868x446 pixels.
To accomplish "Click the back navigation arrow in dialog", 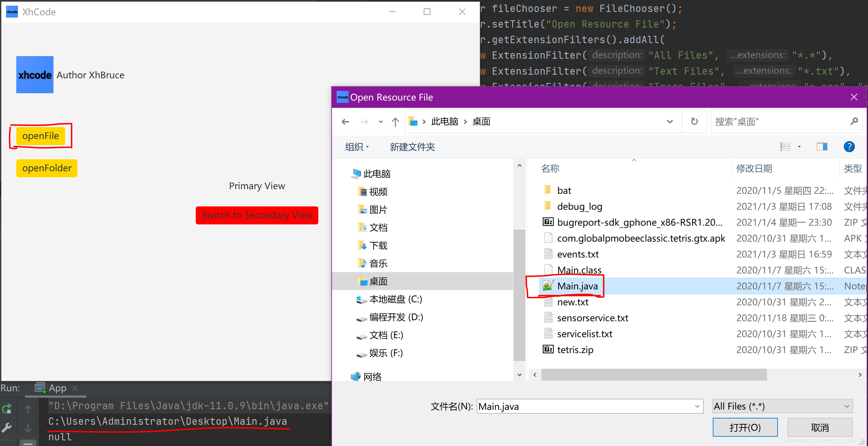I will point(345,121).
